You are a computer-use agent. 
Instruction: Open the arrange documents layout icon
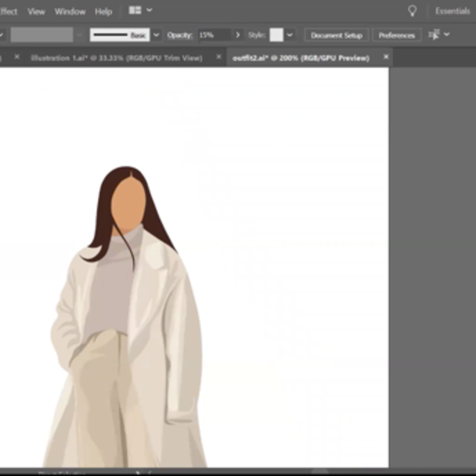click(x=135, y=11)
